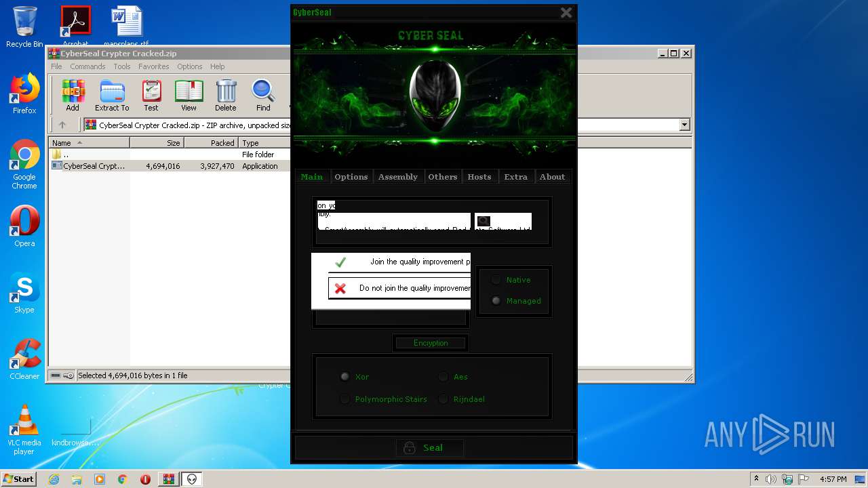Launch Opera from the desktop

(24, 226)
